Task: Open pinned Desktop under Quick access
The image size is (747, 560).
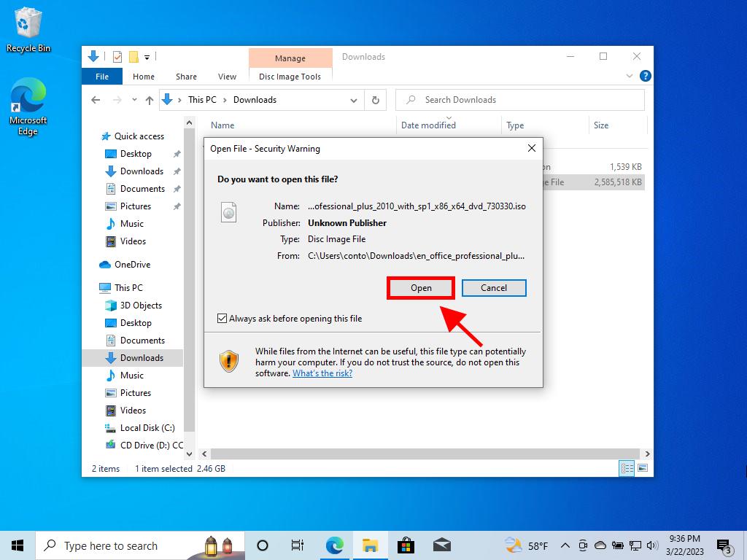Action: pos(136,154)
